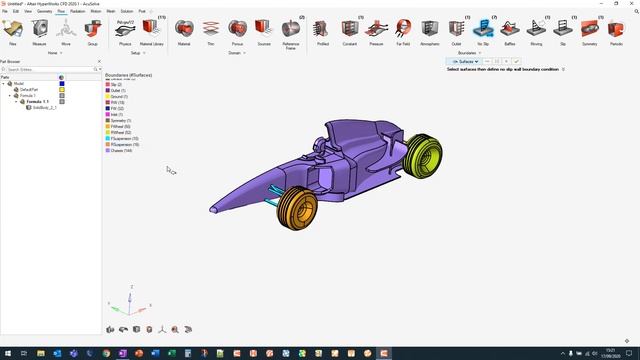Viewport: 640px width, 360px height.
Task: Close the Part Browser panel
Action: 99,61
